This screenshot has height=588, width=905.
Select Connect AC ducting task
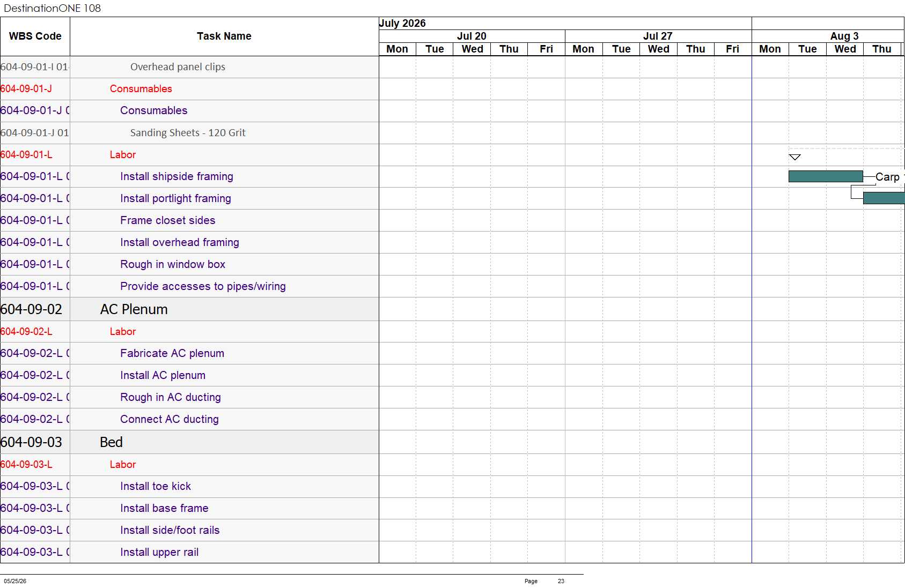[x=170, y=419]
